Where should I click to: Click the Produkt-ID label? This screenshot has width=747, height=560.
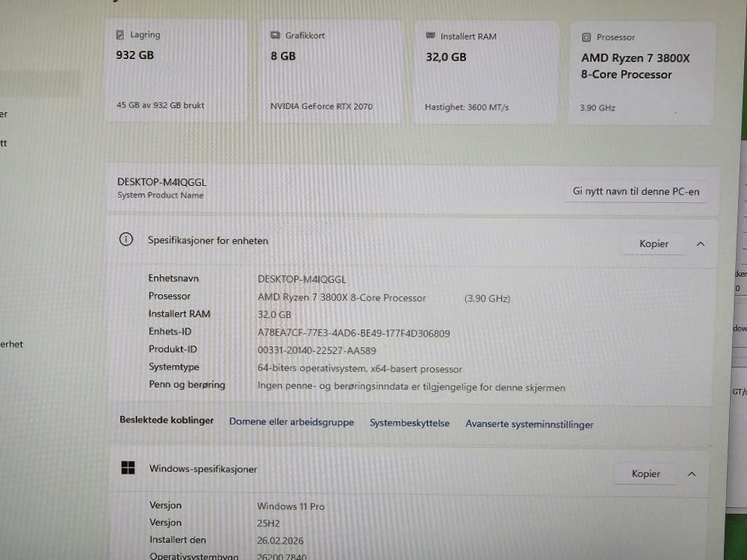pyautogui.click(x=173, y=349)
